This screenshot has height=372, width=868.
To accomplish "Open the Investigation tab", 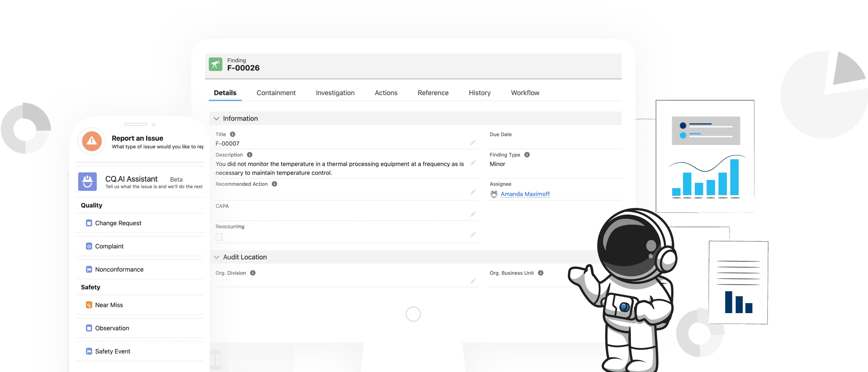I will tap(335, 93).
